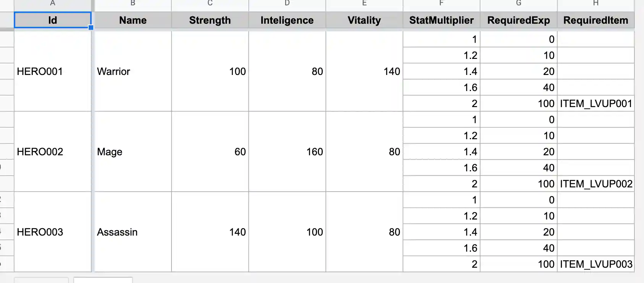Click the RequiredItem header cell
This screenshot has width=644, height=283.
(595, 20)
